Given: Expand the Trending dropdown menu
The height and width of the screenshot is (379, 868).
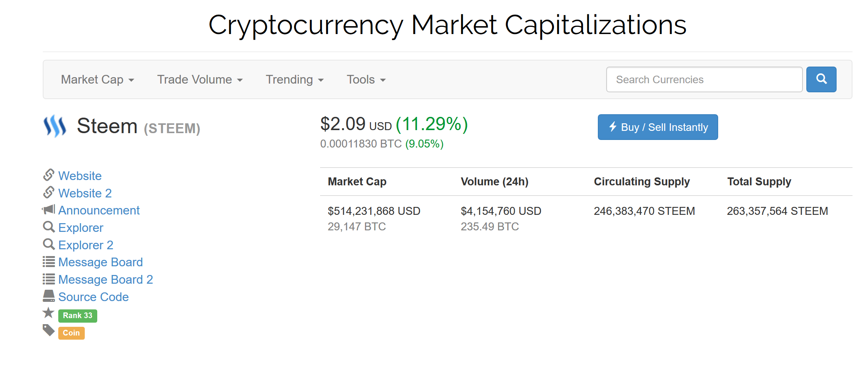Looking at the screenshot, I should [x=294, y=80].
